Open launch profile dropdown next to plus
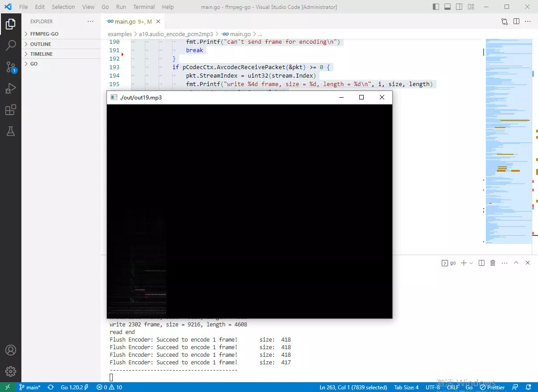The width and height of the screenshot is (538, 392). [471, 263]
